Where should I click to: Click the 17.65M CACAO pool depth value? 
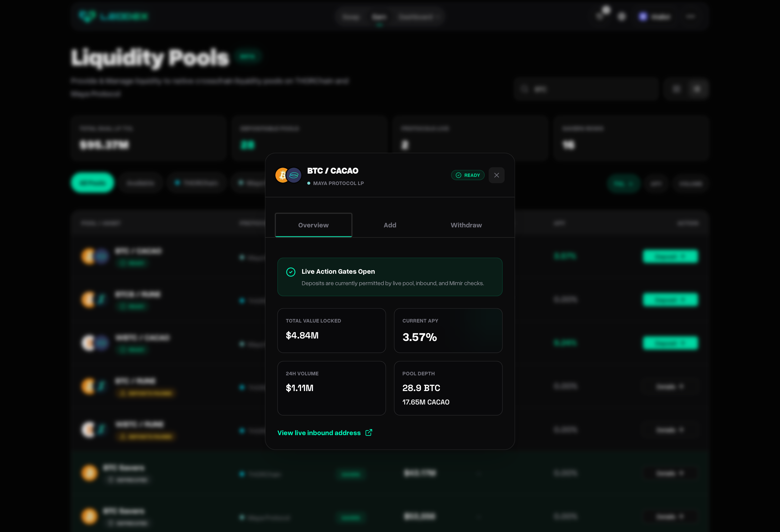point(426,402)
